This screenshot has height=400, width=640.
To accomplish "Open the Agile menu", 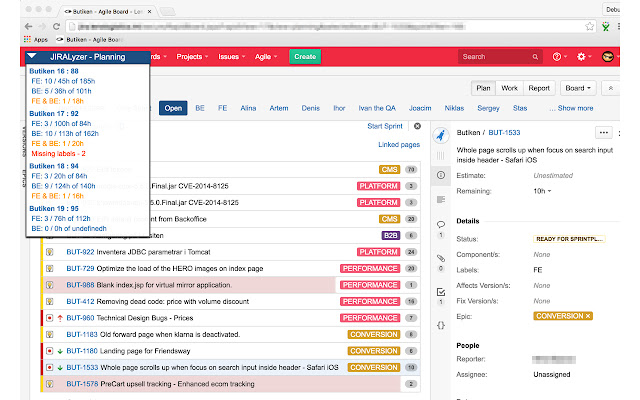I will [266, 57].
